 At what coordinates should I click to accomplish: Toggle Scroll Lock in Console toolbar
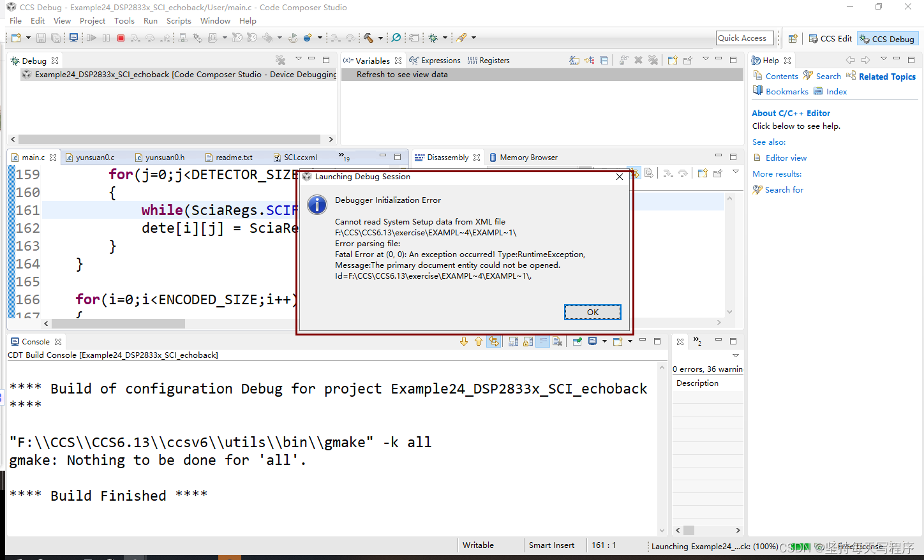[528, 341]
